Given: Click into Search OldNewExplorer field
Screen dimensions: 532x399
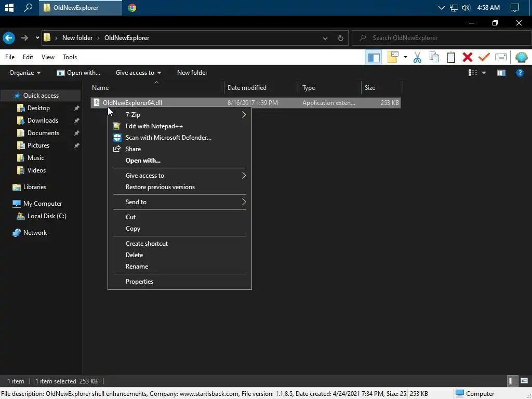Looking at the screenshot, I should point(442,37).
